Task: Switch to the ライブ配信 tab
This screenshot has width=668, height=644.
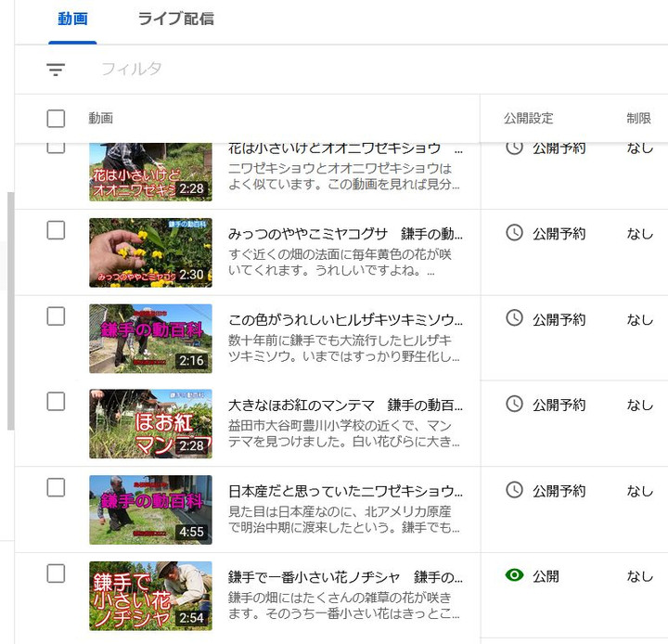Action: pyautogui.click(x=175, y=19)
